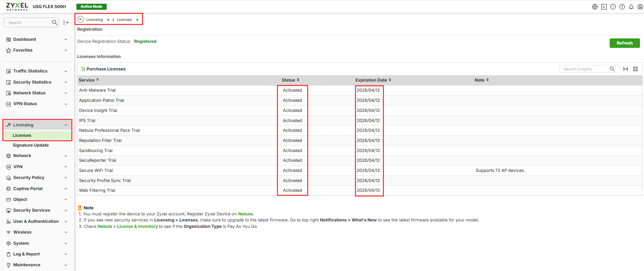Viewport: 644px width, 271px height.
Task: Click the sidebar search magnifier icon
Action: [x=55, y=23]
